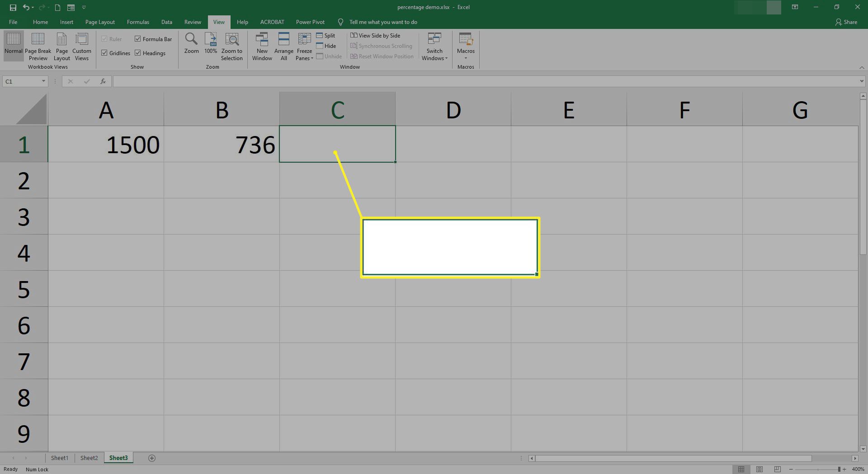Image resolution: width=868 pixels, height=474 pixels.
Task: Open Switch Windows dropdown
Action: [434, 46]
